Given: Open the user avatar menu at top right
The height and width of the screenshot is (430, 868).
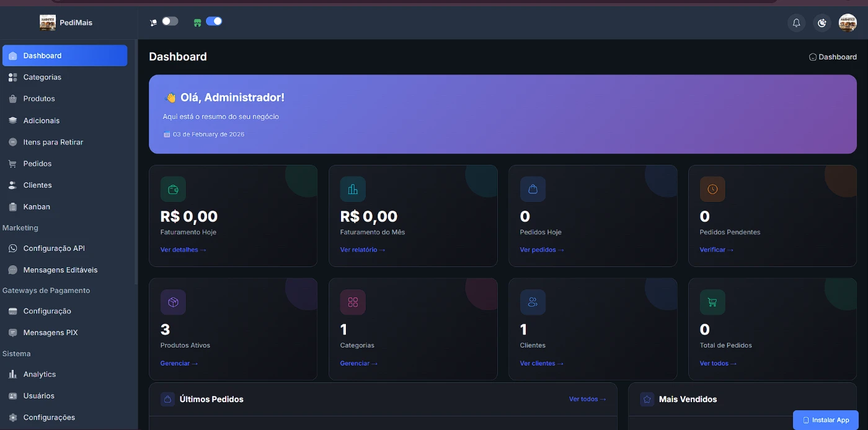Looking at the screenshot, I should pyautogui.click(x=848, y=23).
